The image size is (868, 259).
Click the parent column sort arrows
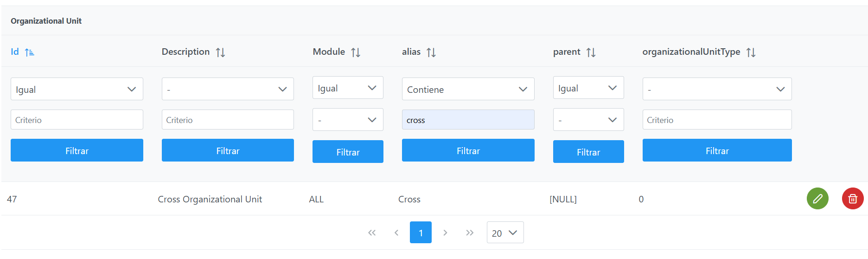click(x=591, y=52)
